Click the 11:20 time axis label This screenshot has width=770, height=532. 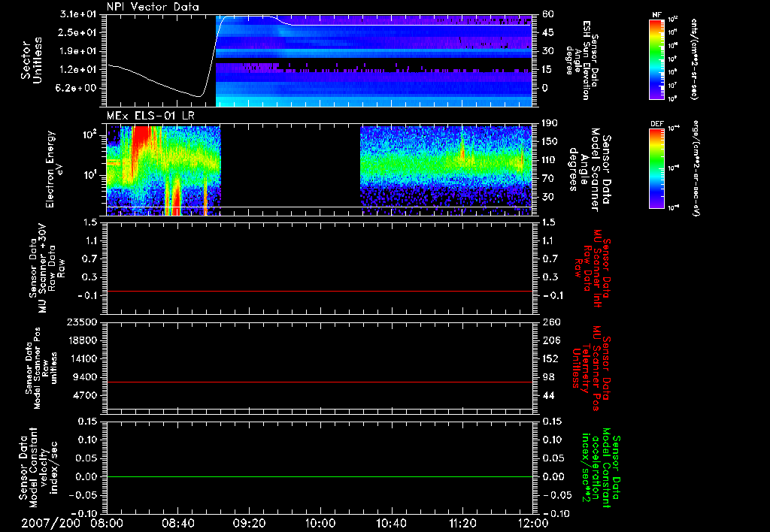(x=462, y=523)
